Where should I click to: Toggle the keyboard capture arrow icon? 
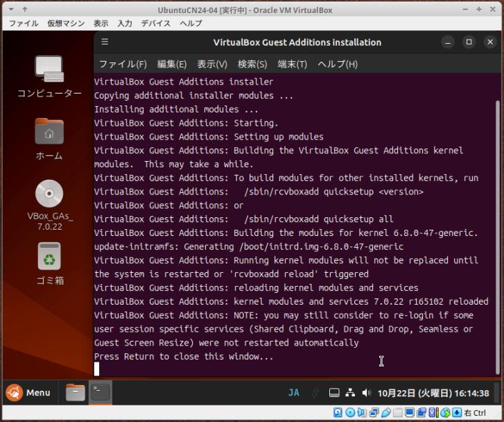pyautogui.click(x=457, y=412)
